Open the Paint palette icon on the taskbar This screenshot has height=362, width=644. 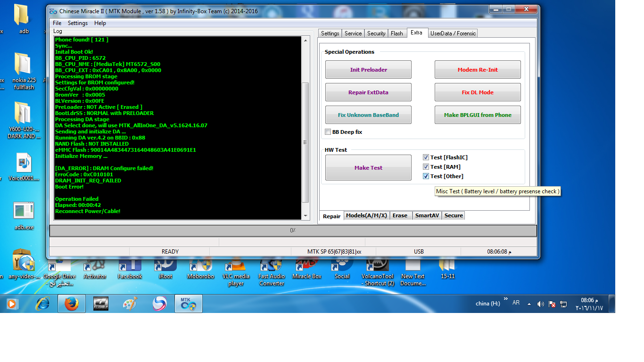pyautogui.click(x=130, y=304)
